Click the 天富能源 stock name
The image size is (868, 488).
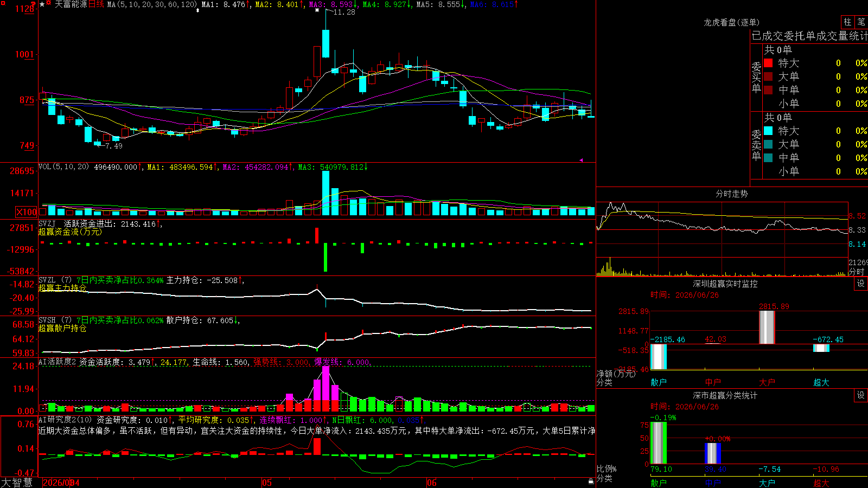pyautogui.click(x=71, y=4)
